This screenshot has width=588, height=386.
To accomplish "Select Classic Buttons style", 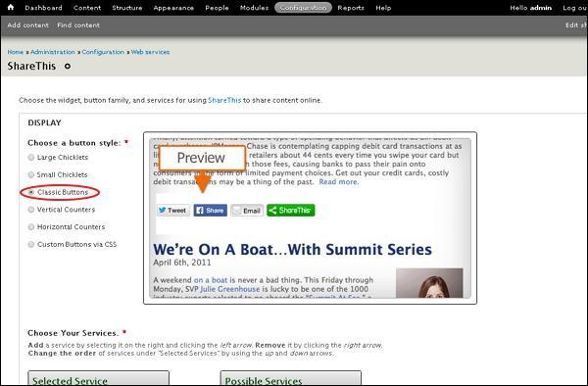I will pyautogui.click(x=31, y=192).
